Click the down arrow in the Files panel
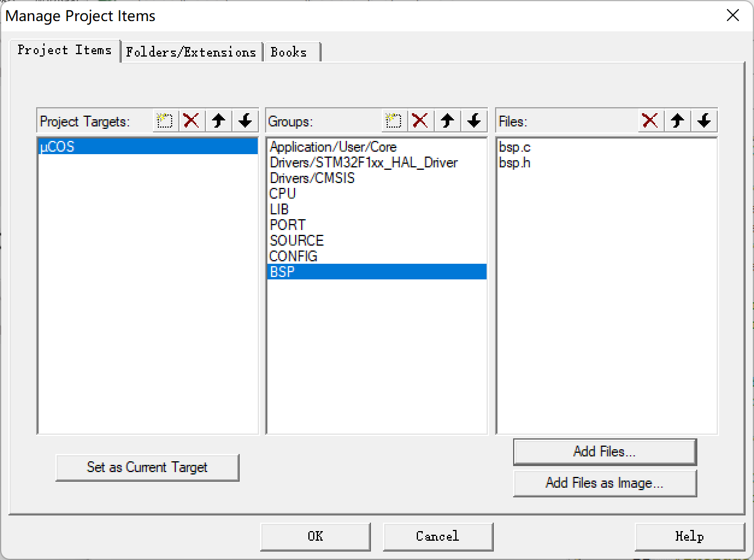 point(703,120)
